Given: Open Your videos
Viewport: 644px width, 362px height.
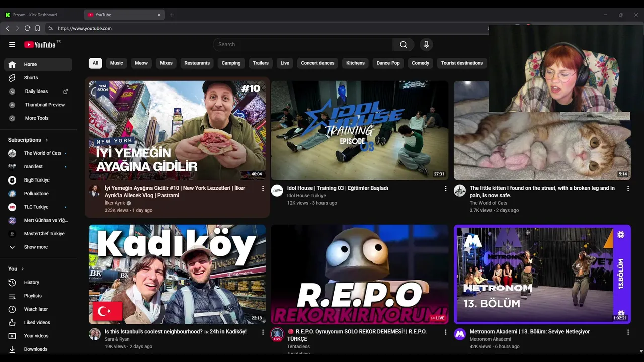Looking at the screenshot, I should 38,336.
